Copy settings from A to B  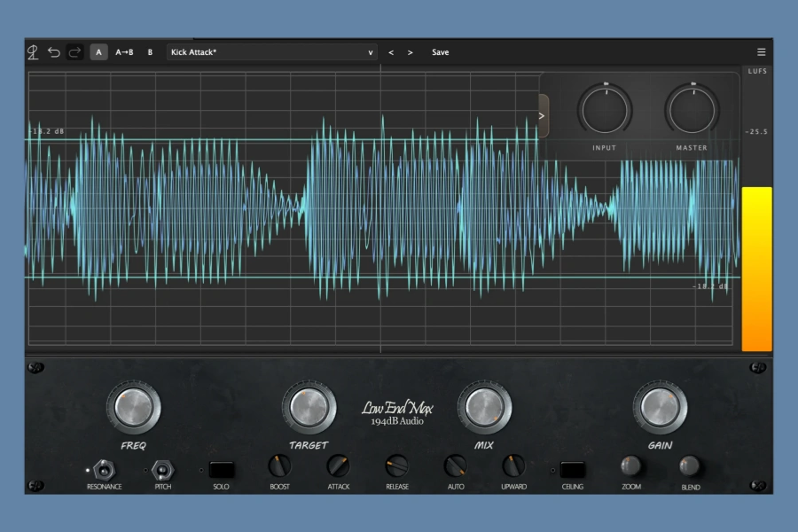coord(124,52)
